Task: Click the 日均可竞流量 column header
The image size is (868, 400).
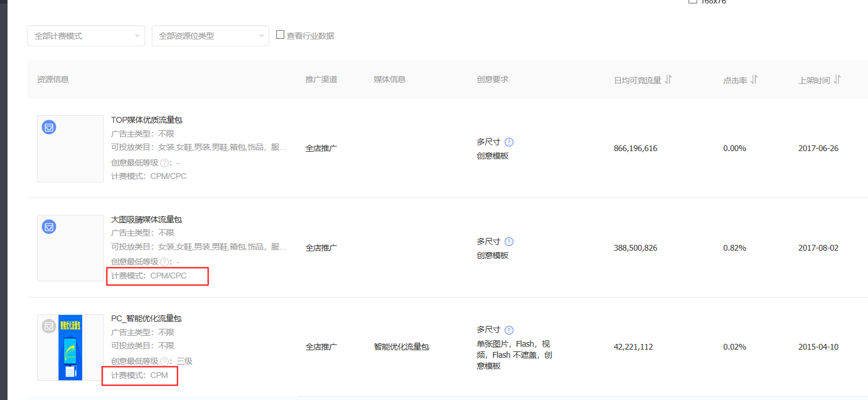Action: point(638,80)
